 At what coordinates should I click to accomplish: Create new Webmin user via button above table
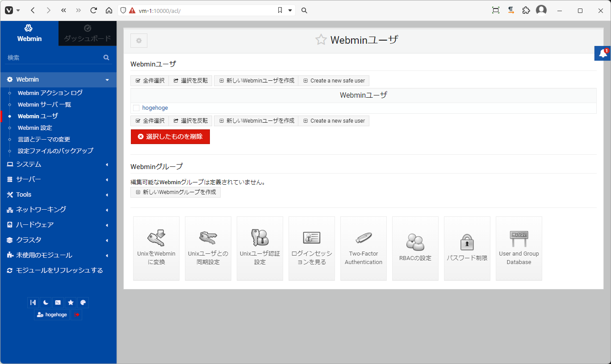pyautogui.click(x=256, y=81)
